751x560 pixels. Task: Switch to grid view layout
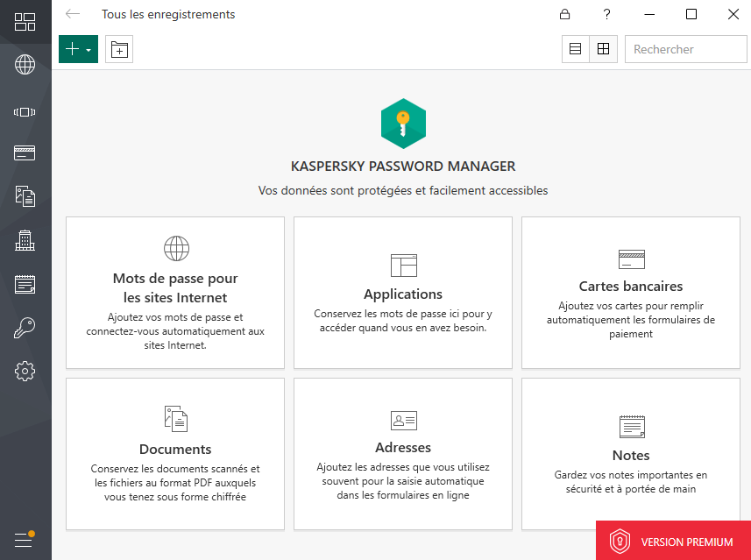click(x=603, y=50)
